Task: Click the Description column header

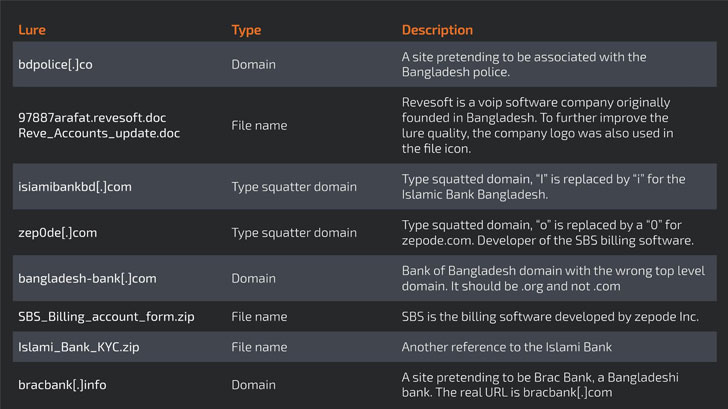Action: 437,30
